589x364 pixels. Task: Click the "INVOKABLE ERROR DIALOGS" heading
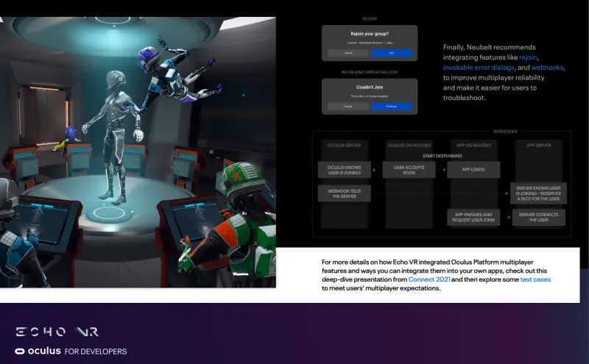click(x=370, y=72)
